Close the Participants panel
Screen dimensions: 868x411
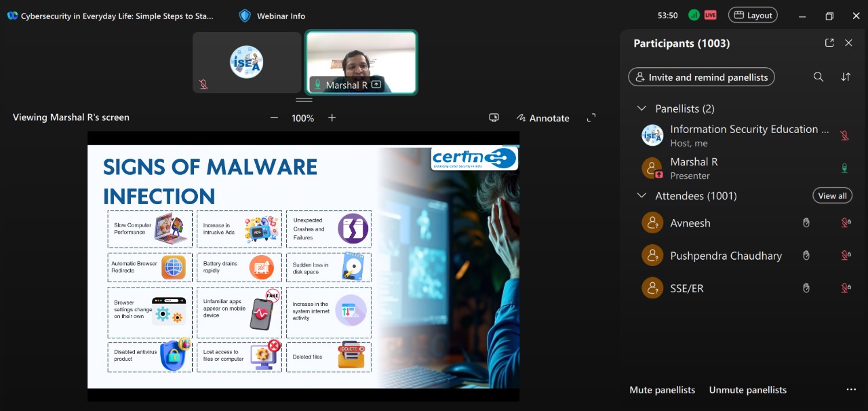point(848,43)
